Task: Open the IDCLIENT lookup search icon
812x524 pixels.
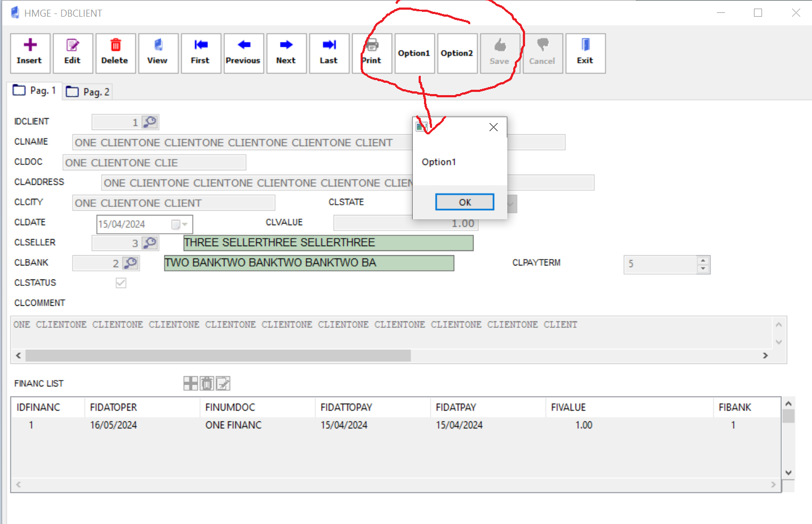Action: (150, 122)
